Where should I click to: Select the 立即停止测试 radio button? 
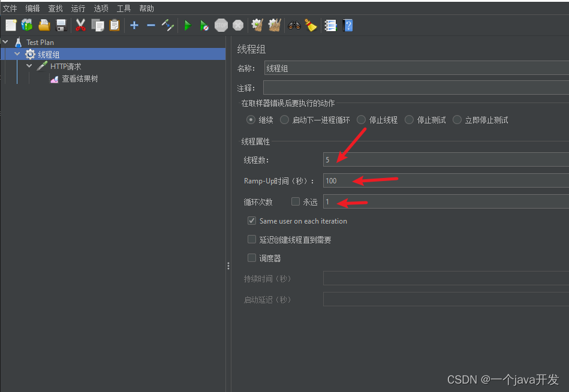[457, 120]
